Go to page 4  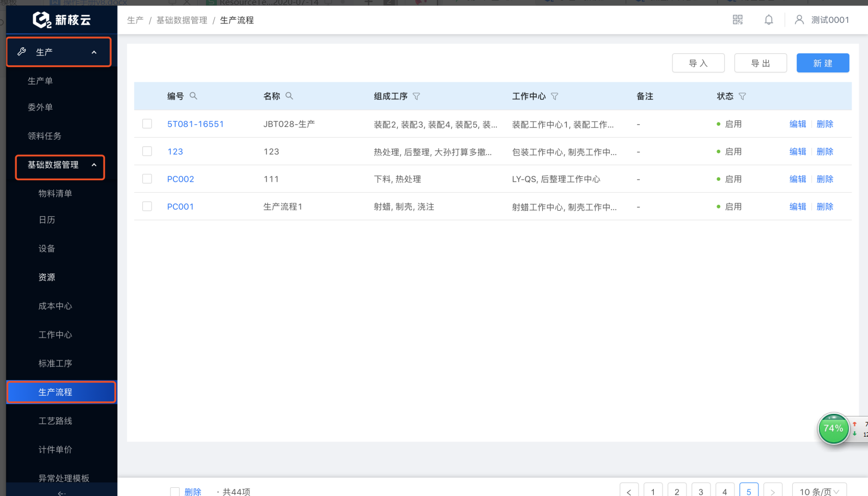click(x=725, y=491)
